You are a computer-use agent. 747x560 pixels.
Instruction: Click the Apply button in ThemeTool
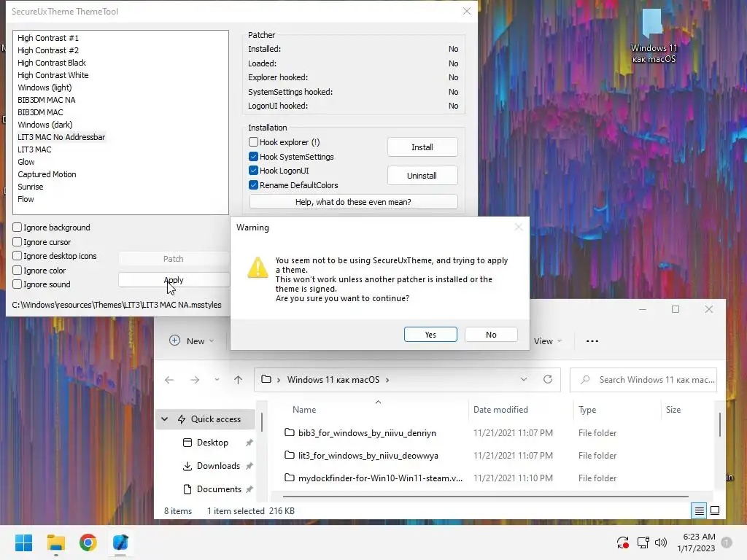tap(174, 280)
